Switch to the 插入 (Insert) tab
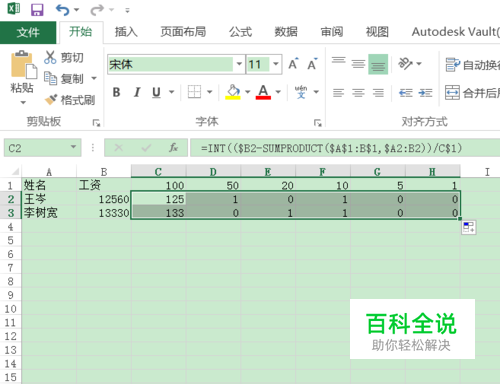500x384 pixels. tap(126, 32)
